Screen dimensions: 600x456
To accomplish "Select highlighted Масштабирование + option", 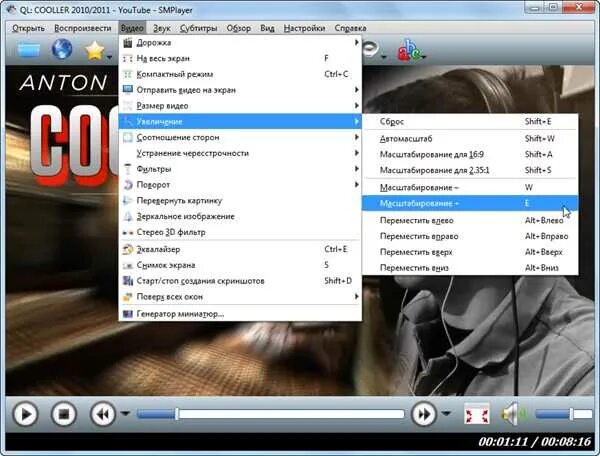I will coord(470,203).
